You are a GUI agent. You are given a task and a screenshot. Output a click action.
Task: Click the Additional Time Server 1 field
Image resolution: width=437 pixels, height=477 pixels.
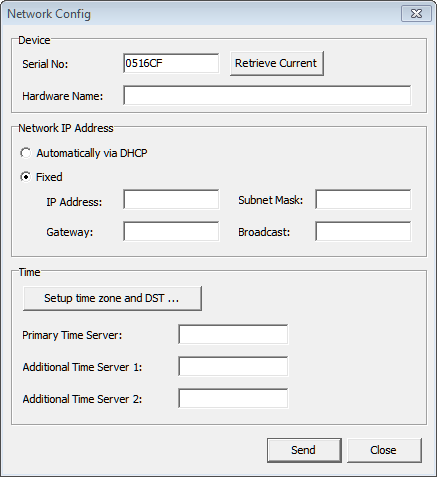(233, 366)
